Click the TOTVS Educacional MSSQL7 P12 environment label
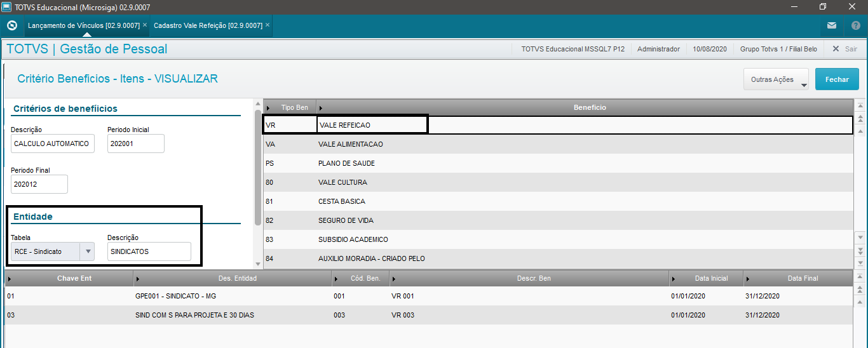This screenshot has height=348, width=868. pos(573,49)
